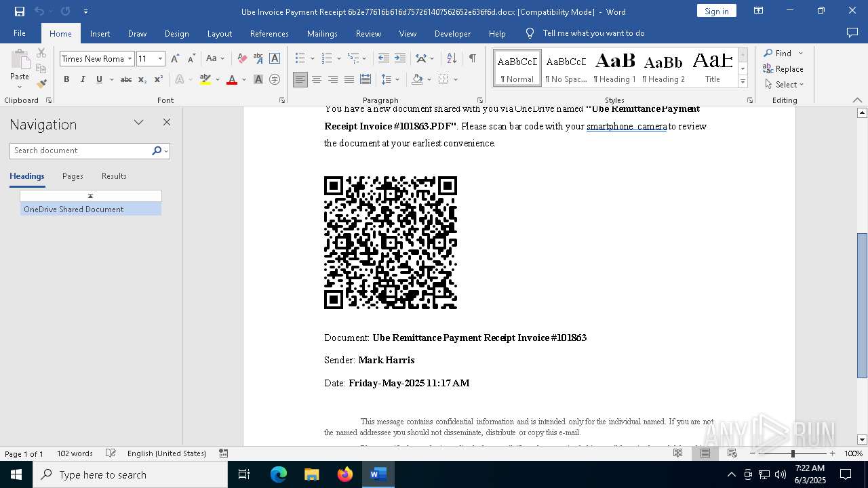868x488 pixels.
Task: Expand the Change Case dropdown
Action: tap(222, 59)
